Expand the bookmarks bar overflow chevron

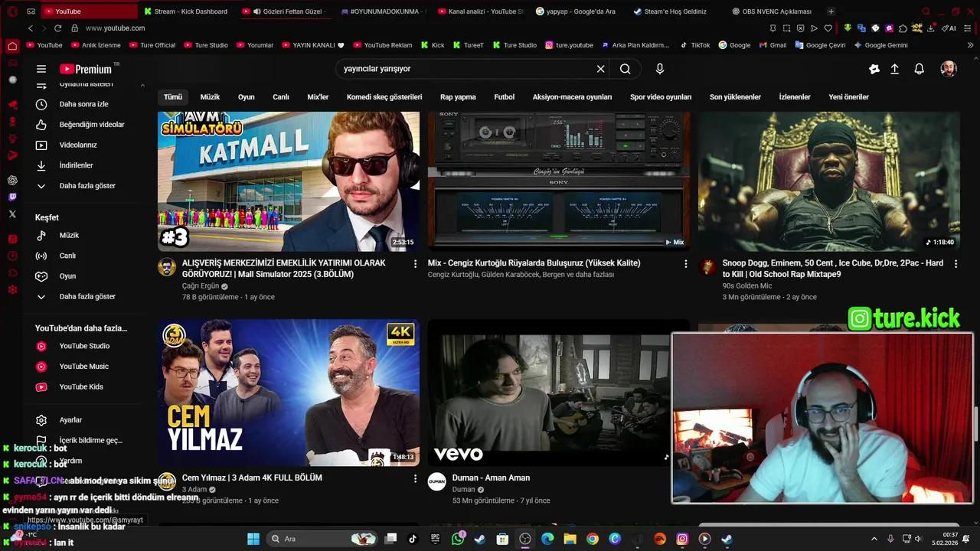pos(971,45)
